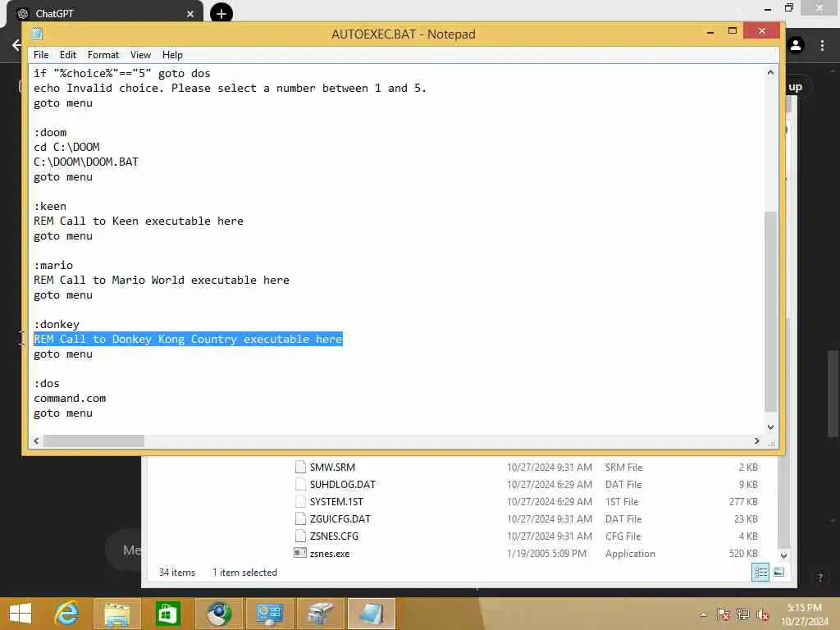
Task: Launch Internet Explorer from taskbar
Action: coord(67,614)
